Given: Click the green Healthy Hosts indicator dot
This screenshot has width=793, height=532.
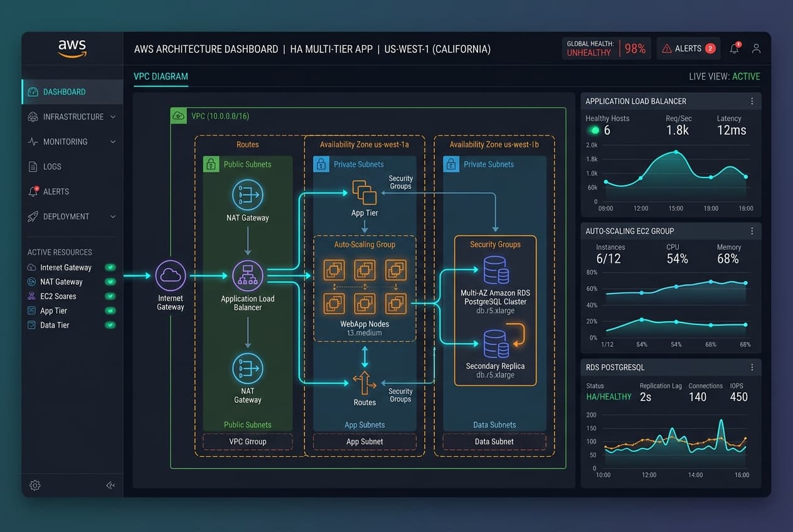Looking at the screenshot, I should (594, 130).
